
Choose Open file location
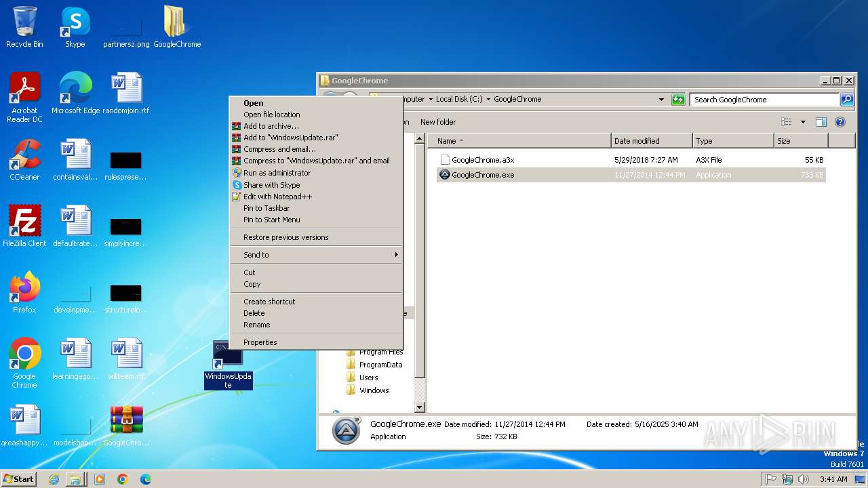[316, 115]
